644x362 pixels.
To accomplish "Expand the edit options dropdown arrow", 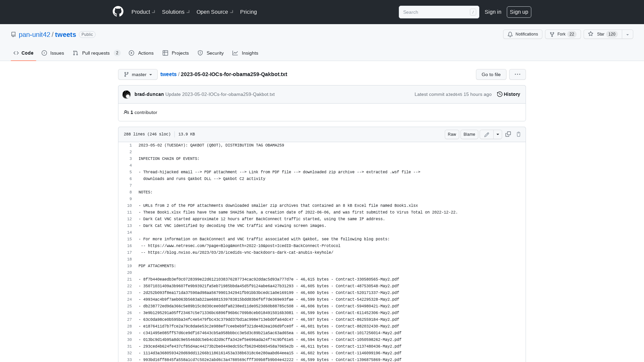I will 498,134.
